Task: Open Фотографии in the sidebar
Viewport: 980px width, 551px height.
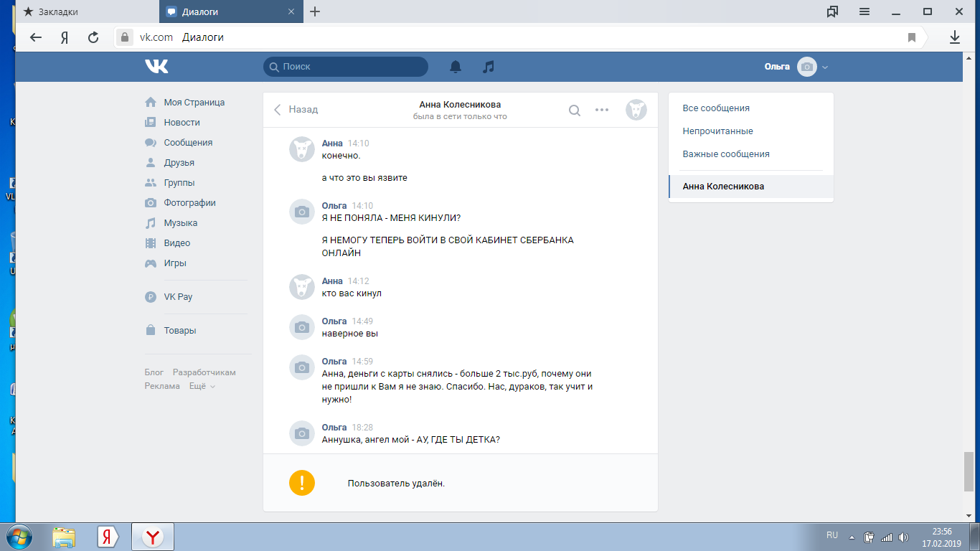Action: [189, 203]
